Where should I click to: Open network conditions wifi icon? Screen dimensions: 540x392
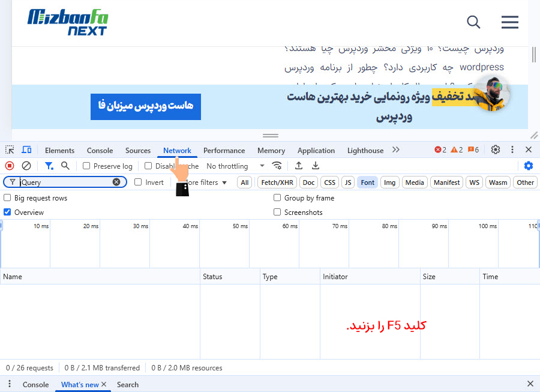click(277, 166)
